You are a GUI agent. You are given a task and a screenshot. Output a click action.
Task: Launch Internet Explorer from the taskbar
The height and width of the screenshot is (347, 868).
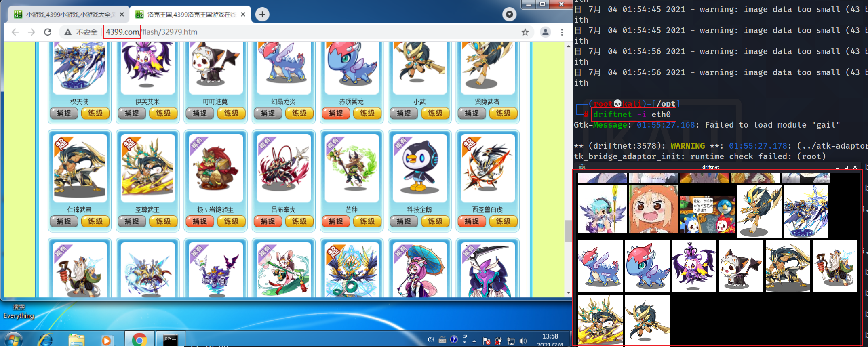tap(45, 340)
